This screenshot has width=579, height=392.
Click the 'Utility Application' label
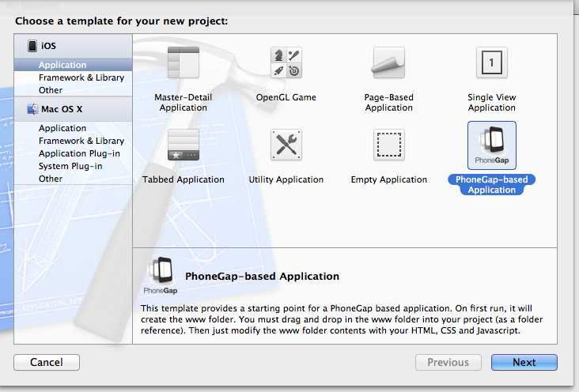[x=286, y=179]
